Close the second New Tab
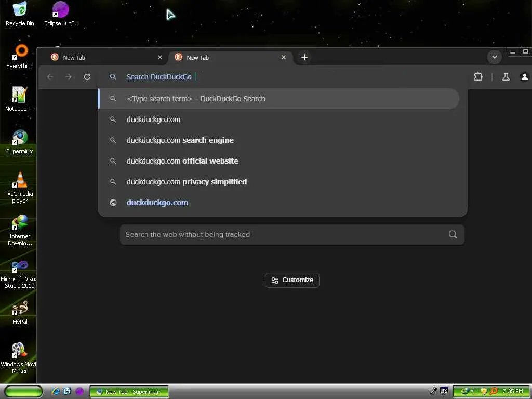532x399 pixels. (x=284, y=57)
